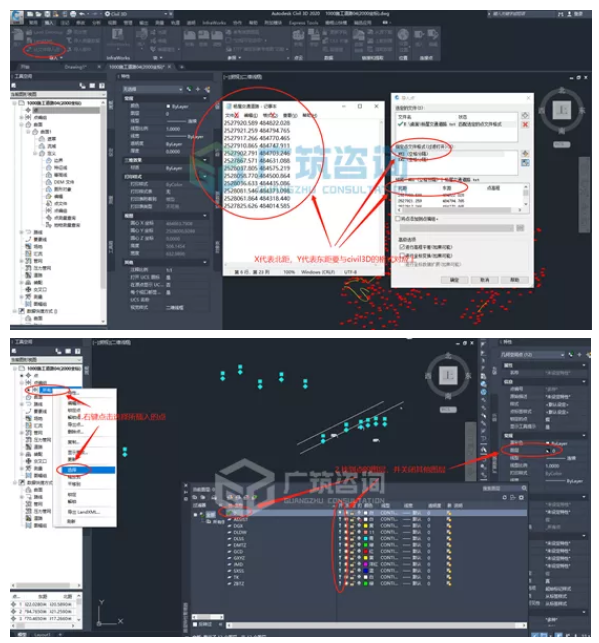The image size is (599, 643).
Task: Open the object type dropdown in lower properties panel
Action: 532,355
